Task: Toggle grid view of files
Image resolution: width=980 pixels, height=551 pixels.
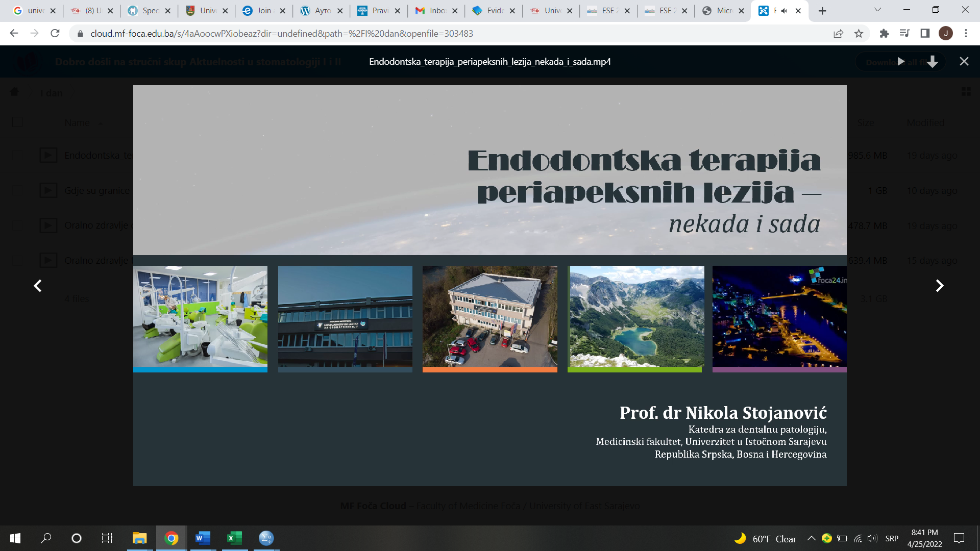Action: pos(966,91)
